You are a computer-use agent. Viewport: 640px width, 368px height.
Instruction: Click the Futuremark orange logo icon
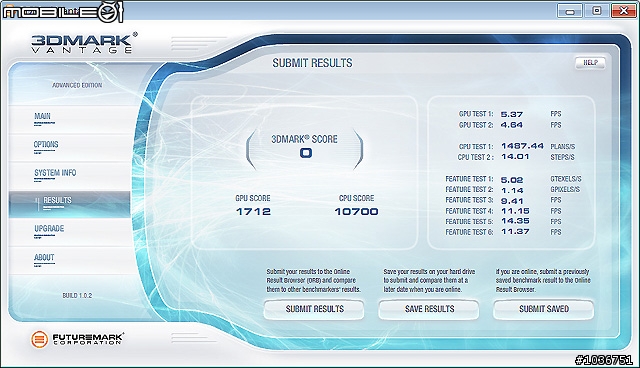click(40, 339)
